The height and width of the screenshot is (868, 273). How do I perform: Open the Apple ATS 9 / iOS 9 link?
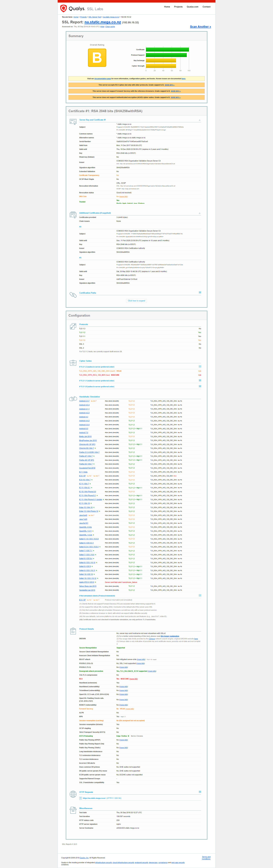click(87, 582)
